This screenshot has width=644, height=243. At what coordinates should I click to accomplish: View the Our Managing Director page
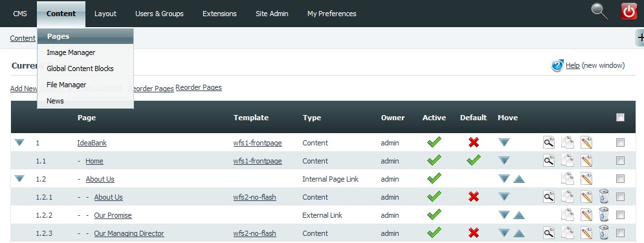pos(549,233)
